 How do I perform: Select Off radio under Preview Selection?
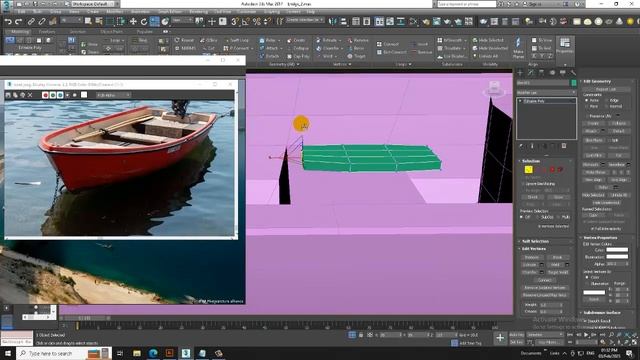pyautogui.click(x=522, y=217)
